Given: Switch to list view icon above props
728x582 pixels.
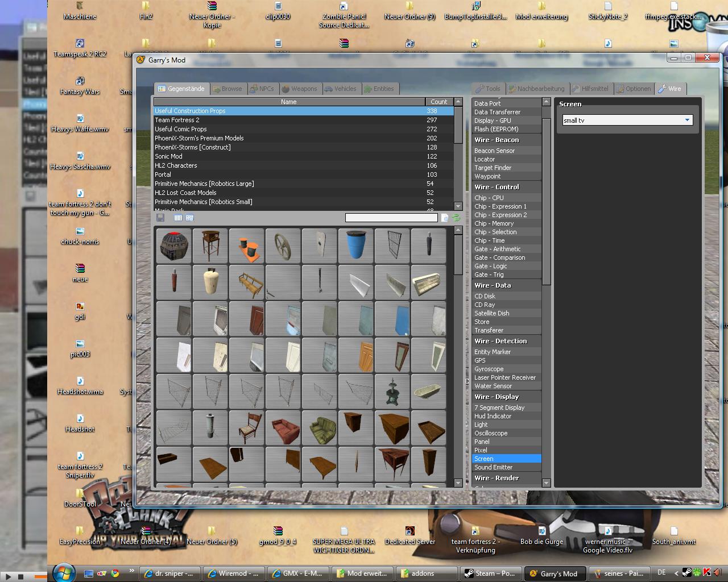Looking at the screenshot, I should pyautogui.click(x=178, y=218).
